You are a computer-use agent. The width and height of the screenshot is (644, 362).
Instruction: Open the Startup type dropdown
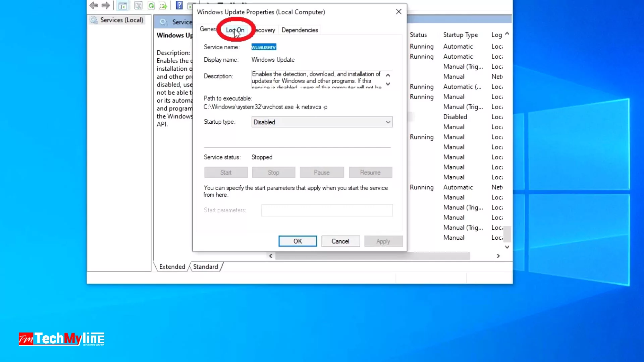pos(322,122)
